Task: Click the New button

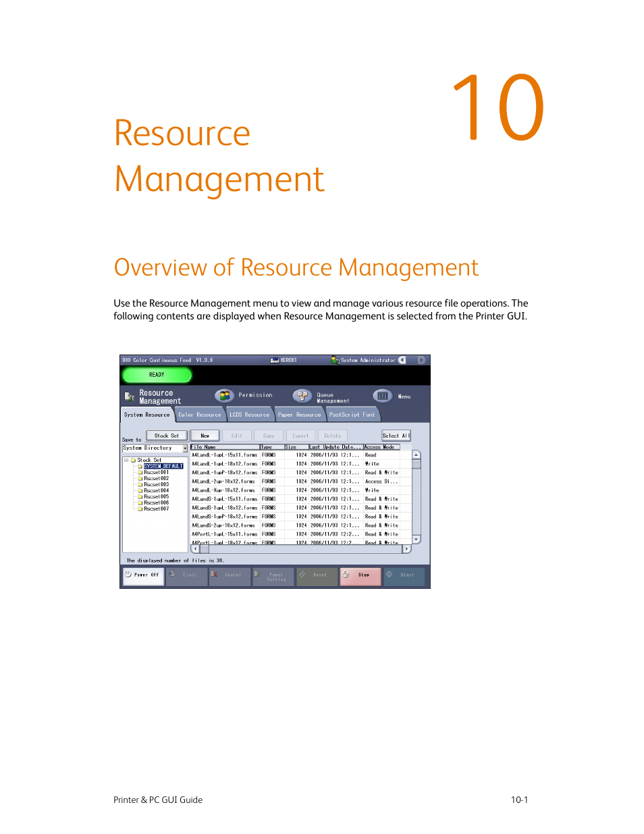Action: [x=205, y=436]
